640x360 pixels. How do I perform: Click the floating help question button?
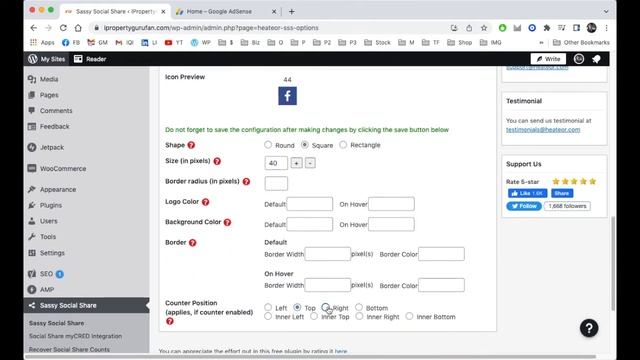(589, 328)
